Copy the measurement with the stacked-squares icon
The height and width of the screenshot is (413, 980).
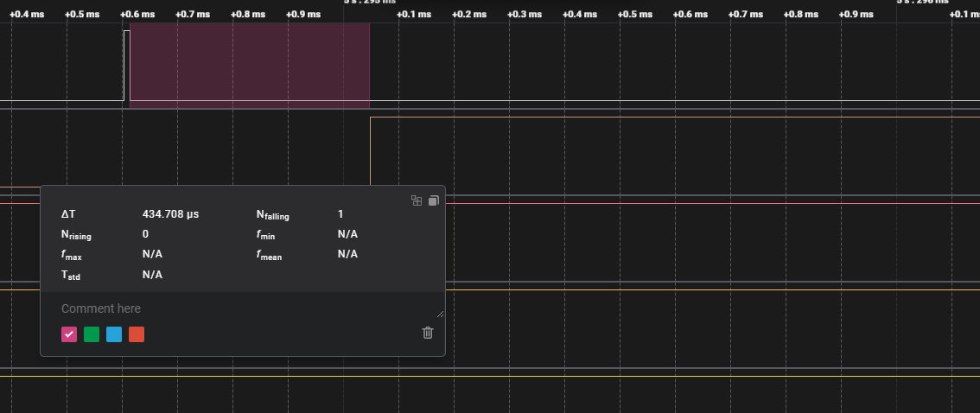[434, 200]
